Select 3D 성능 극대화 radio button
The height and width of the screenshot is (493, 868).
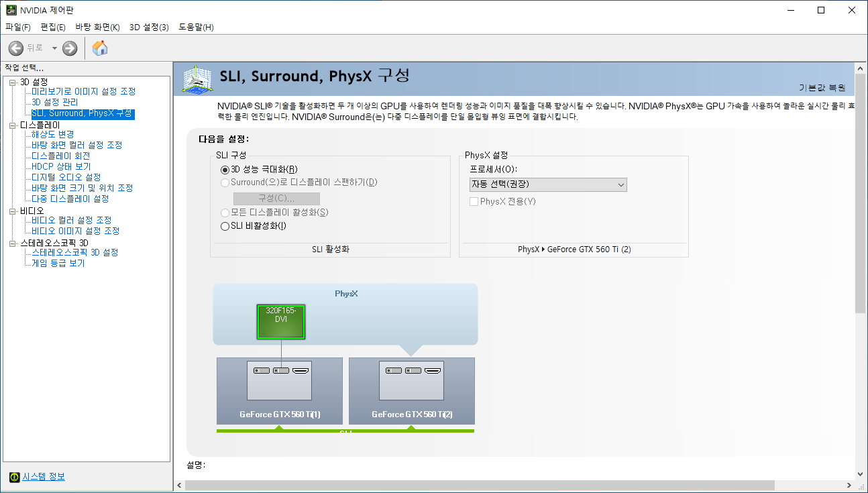pyautogui.click(x=225, y=170)
